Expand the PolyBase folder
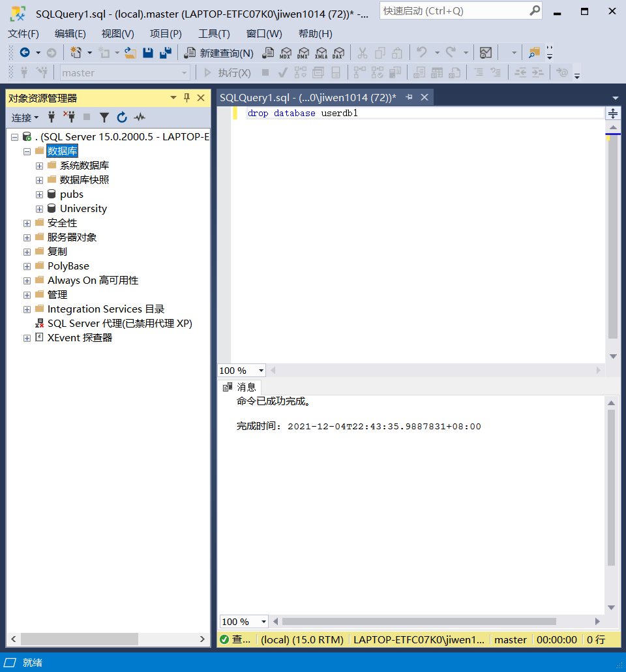Image resolution: width=626 pixels, height=672 pixels. [27, 267]
